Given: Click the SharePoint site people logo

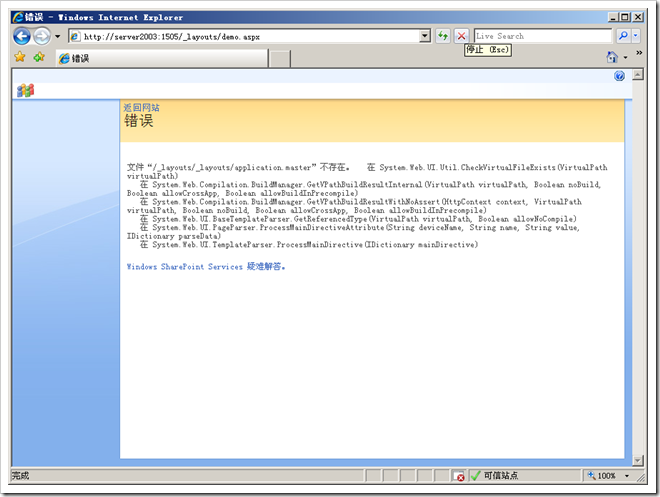Looking at the screenshot, I should tap(25, 90).
